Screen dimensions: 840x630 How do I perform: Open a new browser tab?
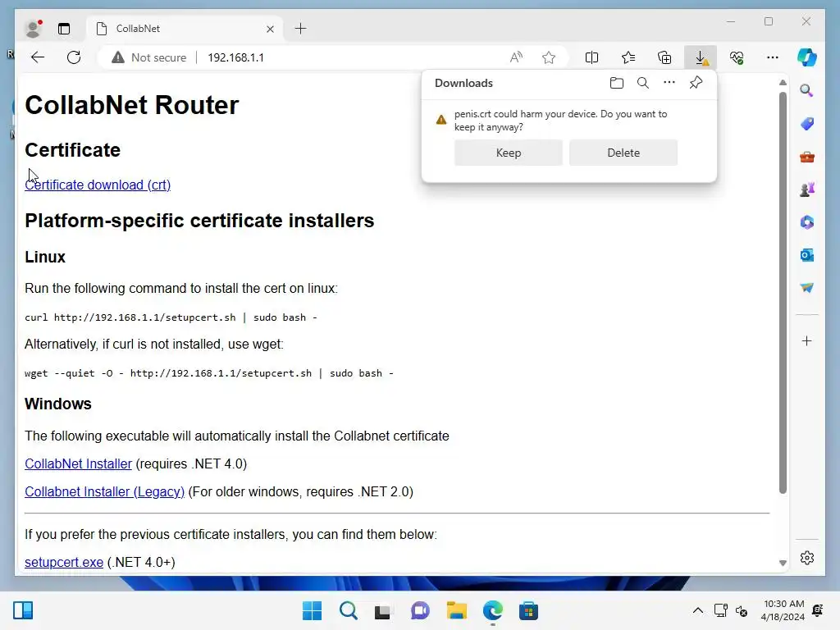[x=300, y=29]
